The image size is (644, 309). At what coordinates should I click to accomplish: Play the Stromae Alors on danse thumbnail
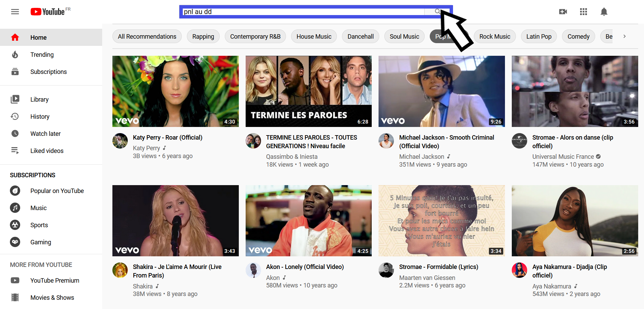575,91
